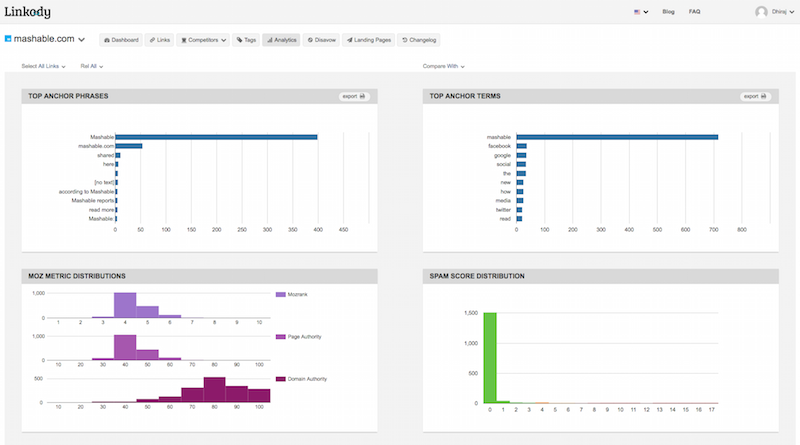Viewport: 800px width, 445px height.
Task: Open the Tags tab
Action: point(246,40)
